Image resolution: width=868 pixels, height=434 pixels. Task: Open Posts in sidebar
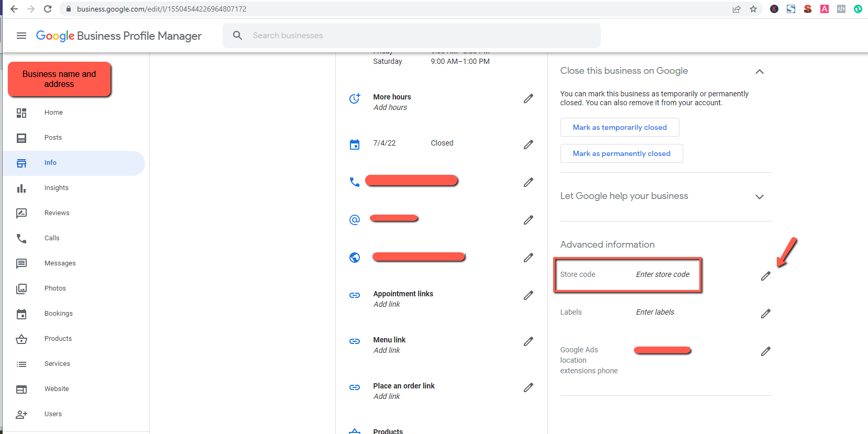tap(74, 138)
